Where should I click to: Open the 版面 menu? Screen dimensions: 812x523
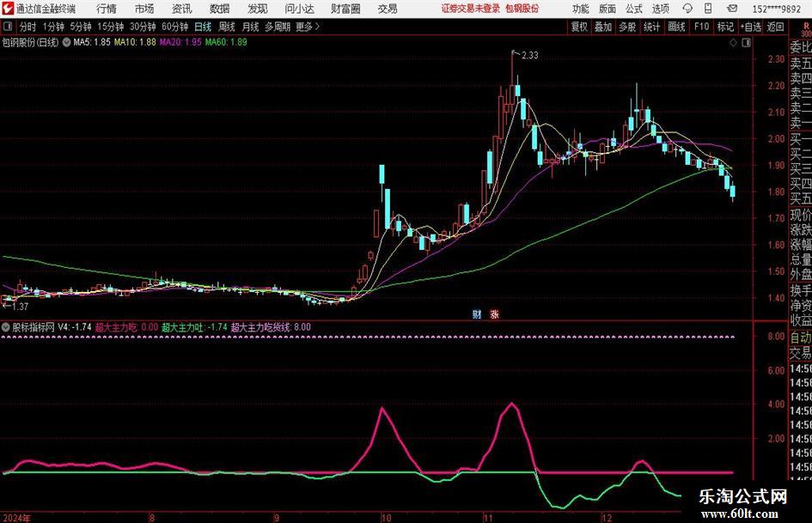click(x=607, y=9)
